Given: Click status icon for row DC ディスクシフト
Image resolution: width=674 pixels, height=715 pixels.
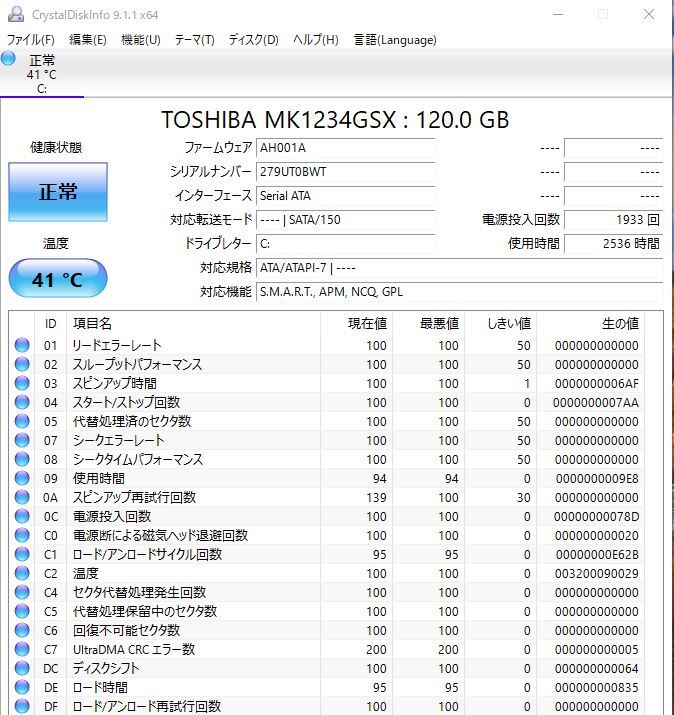Looking at the screenshot, I should (x=22, y=668).
